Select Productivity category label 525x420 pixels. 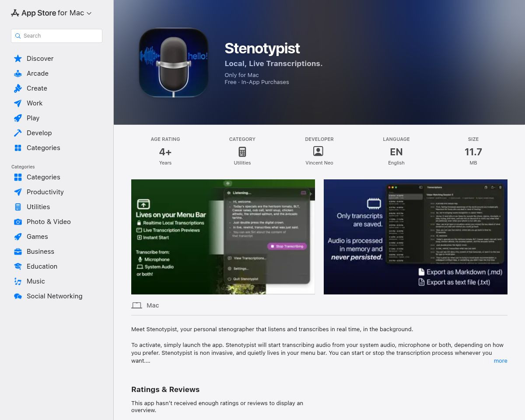45,192
